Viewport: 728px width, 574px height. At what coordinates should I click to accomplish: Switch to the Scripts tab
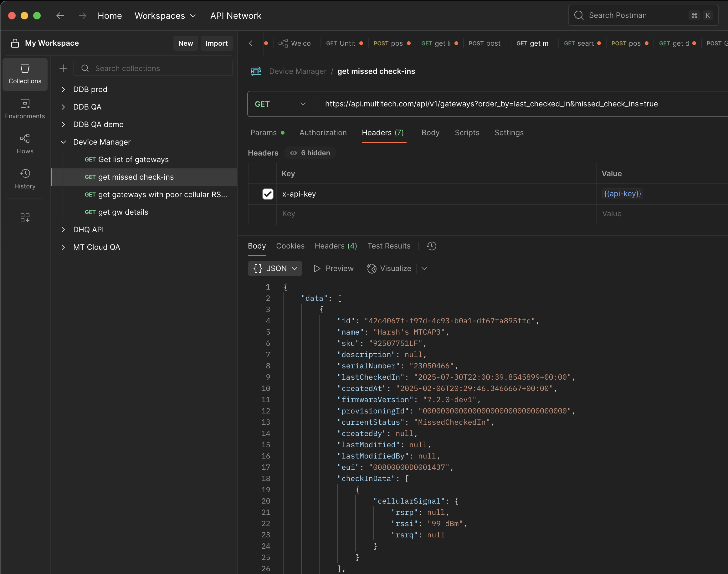[467, 133]
